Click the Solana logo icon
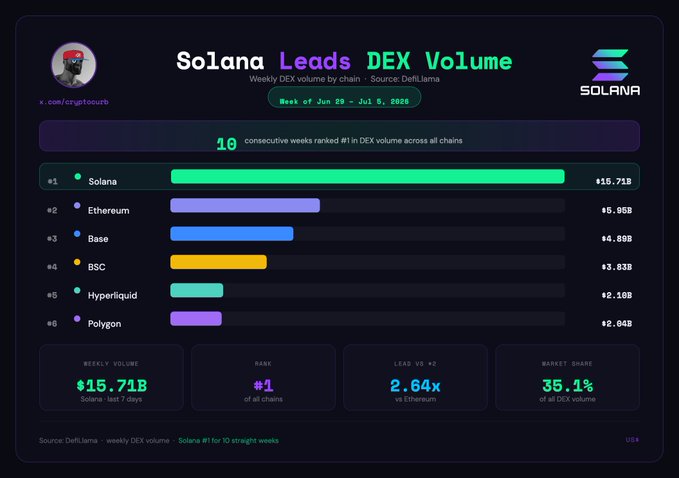Image resolution: width=679 pixels, height=478 pixels. click(610, 65)
